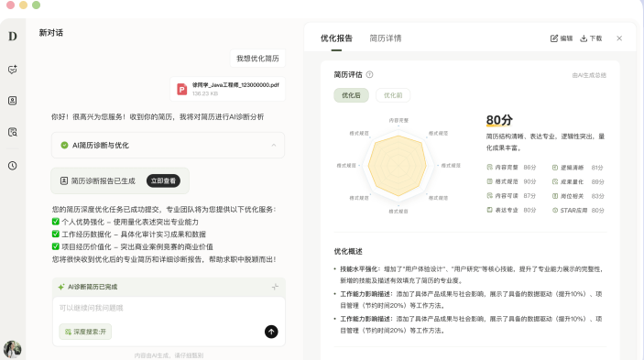Screen dimensions: 644x360
Task: Select the 优化前 toggle pill
Action: [393, 95]
